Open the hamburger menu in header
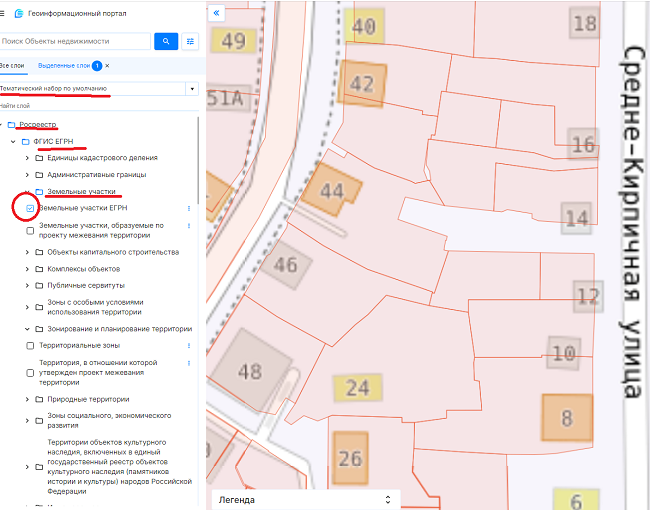Screen dimensions: 650x510 4,13
